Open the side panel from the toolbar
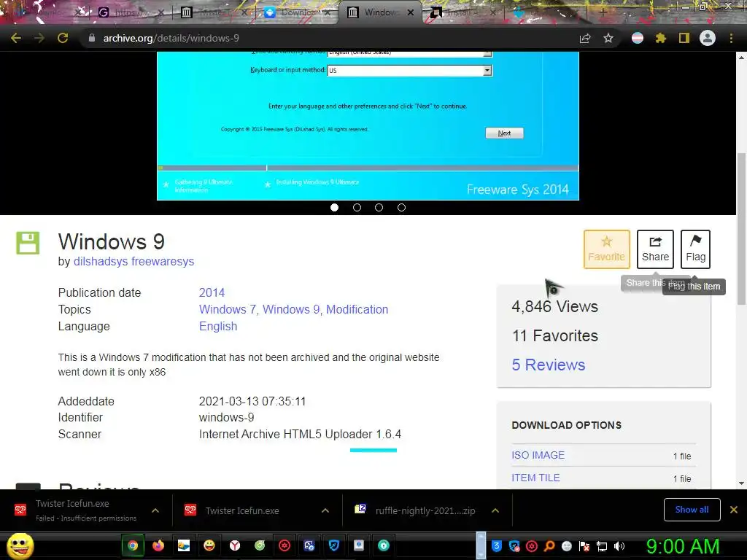Screen dimensions: 747x560 click(684, 38)
